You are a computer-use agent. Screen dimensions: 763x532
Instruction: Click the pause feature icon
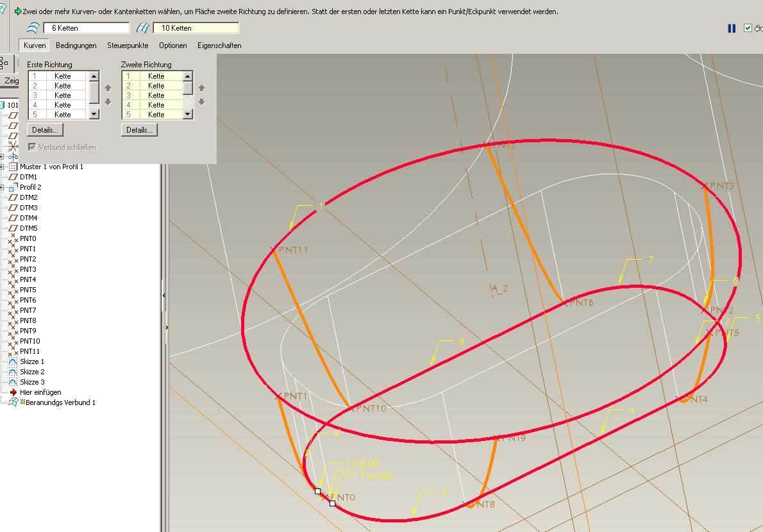tap(732, 28)
